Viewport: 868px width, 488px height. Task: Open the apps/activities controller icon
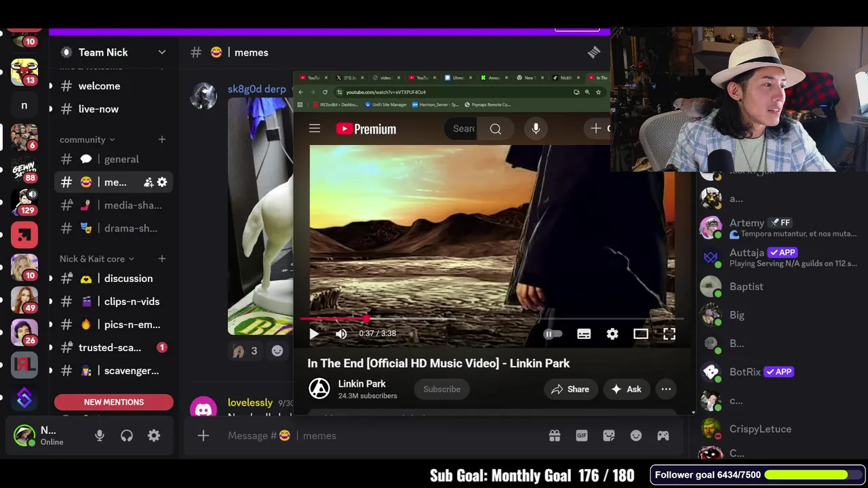pyautogui.click(x=663, y=436)
